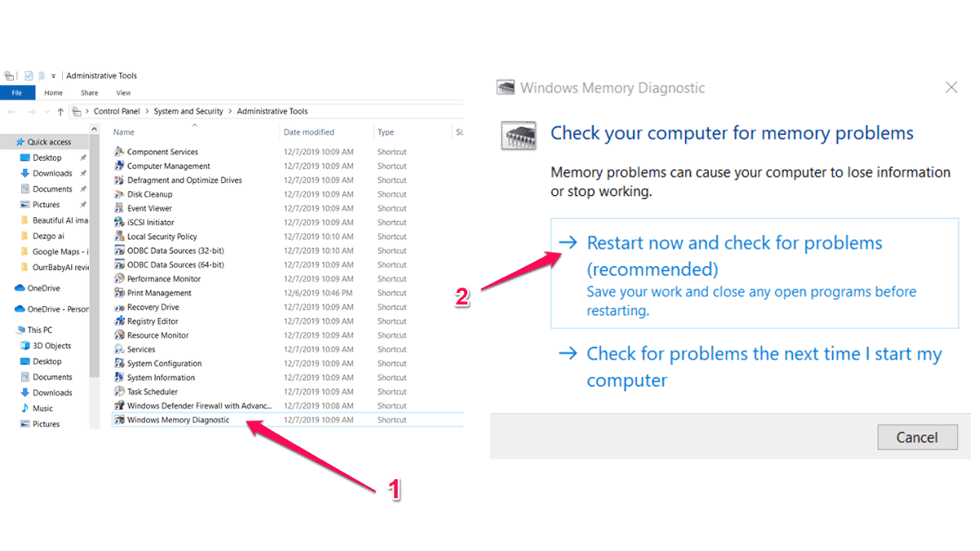980x551 pixels.
Task: Click the Cancel button
Action: tap(917, 437)
